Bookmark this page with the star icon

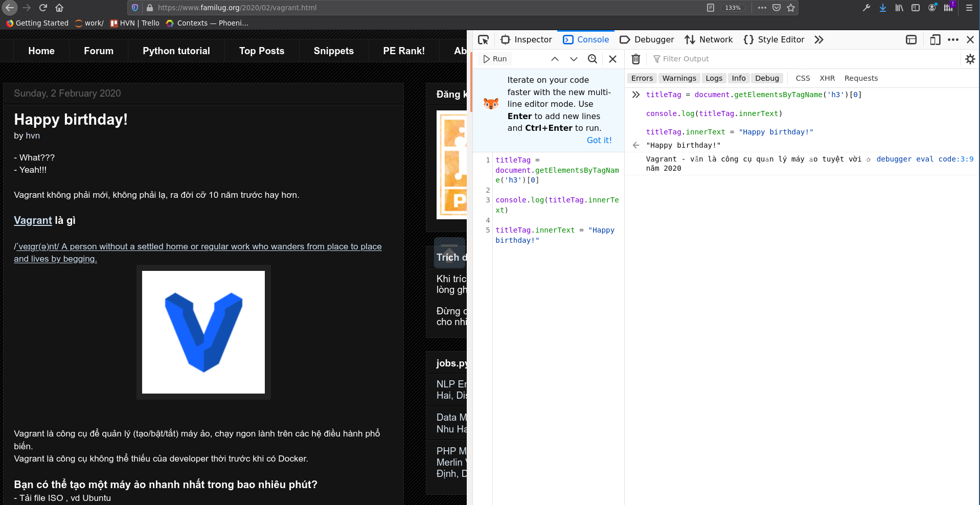pos(791,8)
